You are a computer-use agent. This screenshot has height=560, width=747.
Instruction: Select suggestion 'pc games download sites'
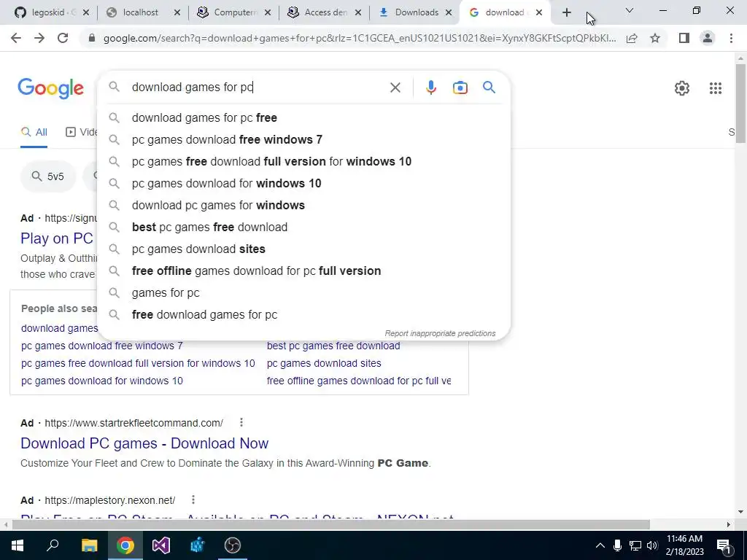[303, 249]
